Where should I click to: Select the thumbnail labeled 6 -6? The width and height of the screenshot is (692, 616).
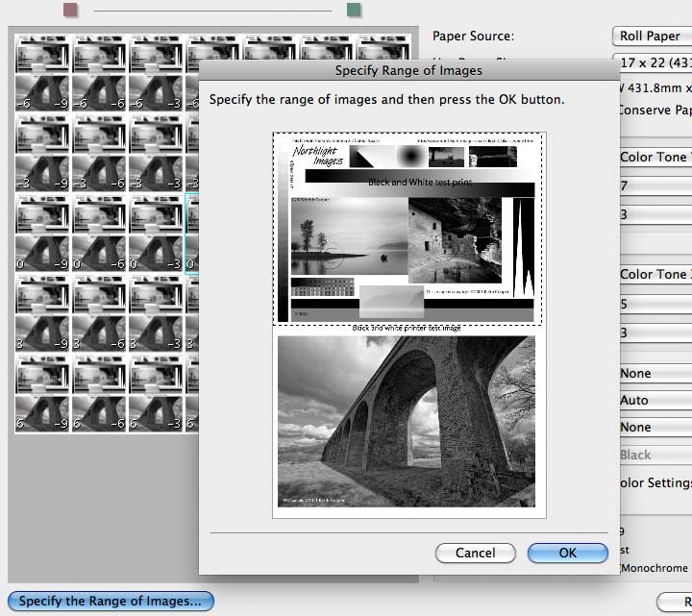99,393
